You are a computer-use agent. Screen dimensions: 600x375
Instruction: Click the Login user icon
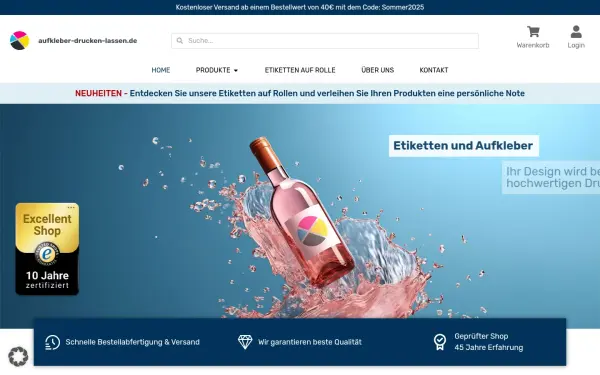(576, 32)
